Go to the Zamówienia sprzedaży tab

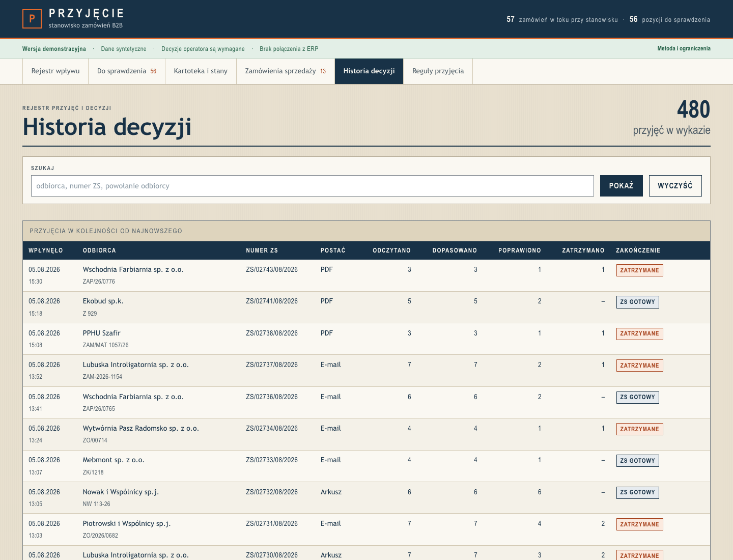pyautogui.click(x=286, y=71)
